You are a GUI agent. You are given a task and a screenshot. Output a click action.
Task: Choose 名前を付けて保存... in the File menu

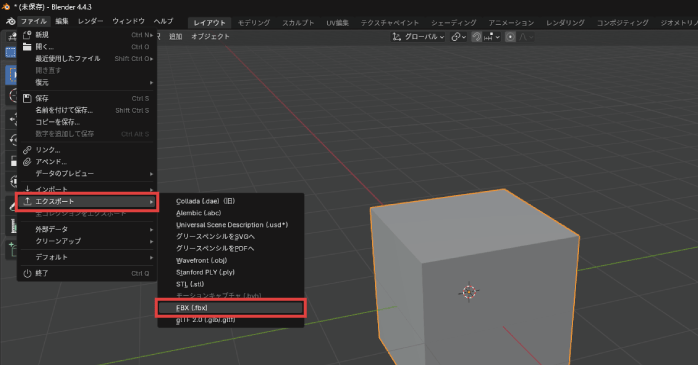(87, 110)
